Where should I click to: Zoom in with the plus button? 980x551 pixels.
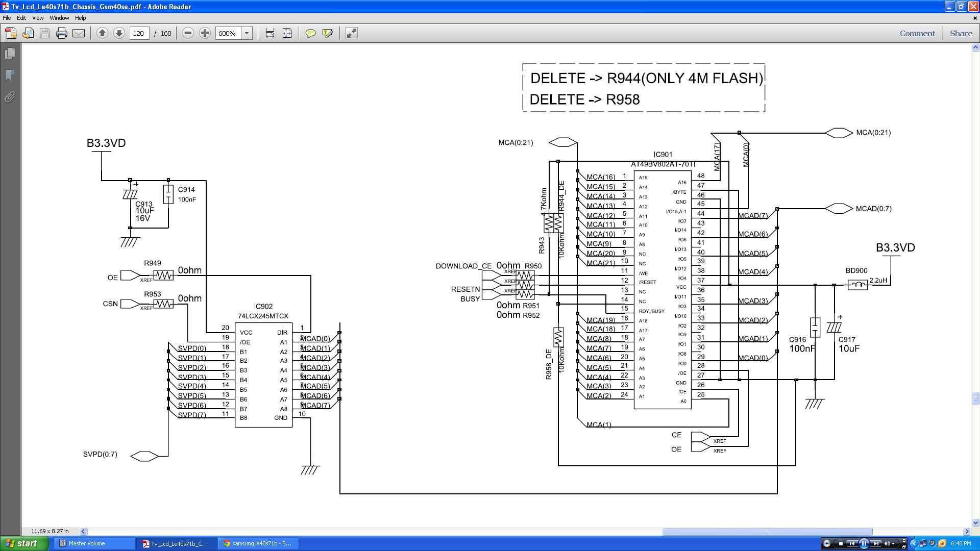(205, 33)
